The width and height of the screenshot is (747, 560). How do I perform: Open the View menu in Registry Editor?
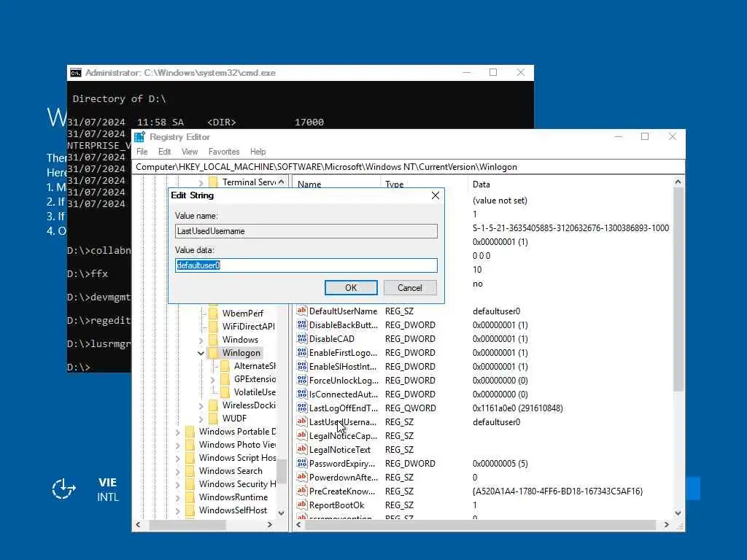[x=189, y=152]
